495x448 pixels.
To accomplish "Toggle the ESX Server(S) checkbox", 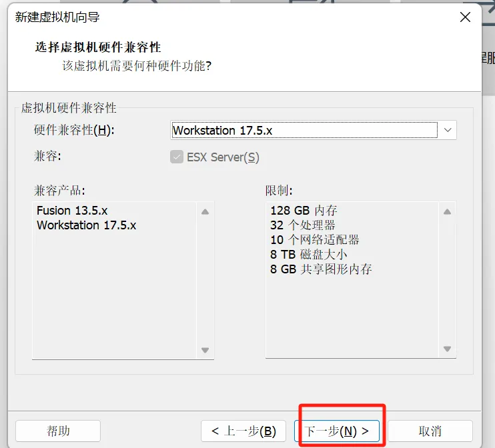I will click(x=177, y=157).
